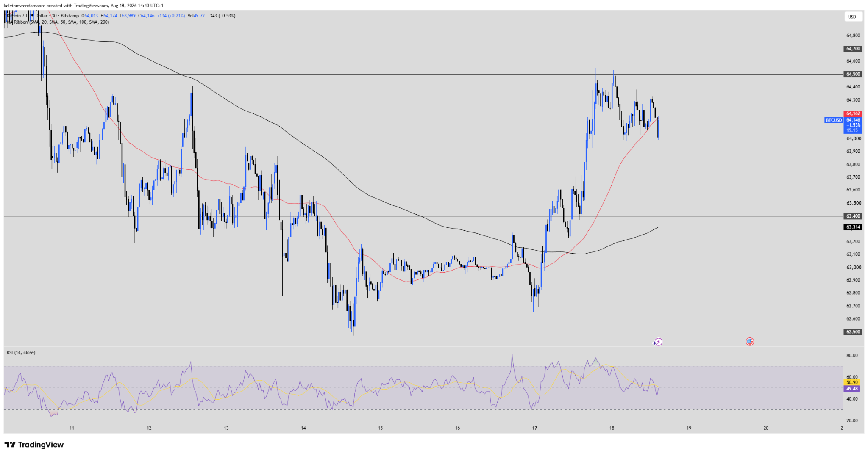This screenshot has width=868, height=456.
Task: Click the date label 14 on time axis
Action: click(303, 428)
